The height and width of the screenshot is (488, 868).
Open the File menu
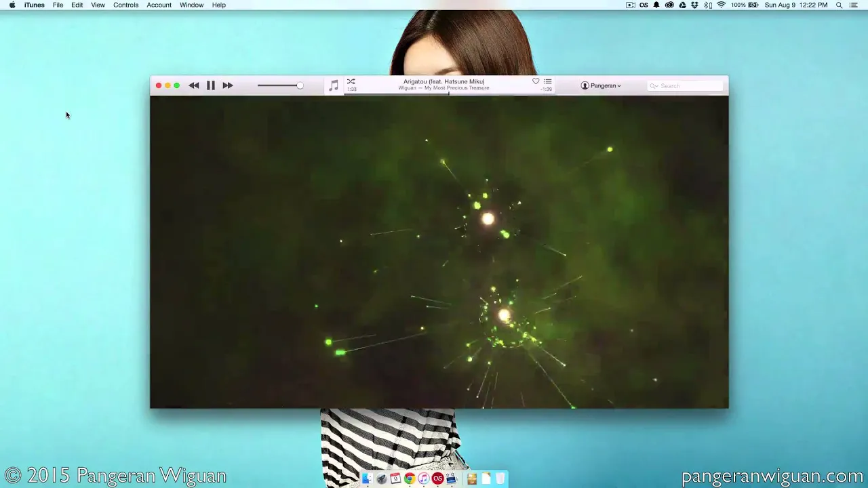coord(58,5)
